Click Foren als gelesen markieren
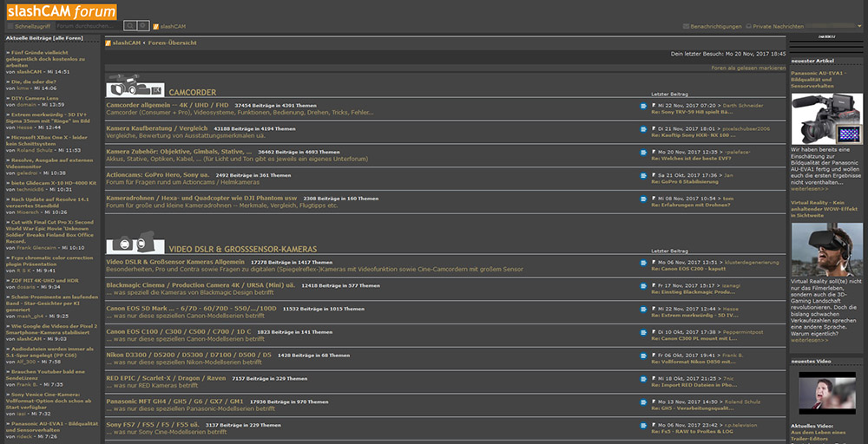The image size is (868, 444). coord(748,68)
